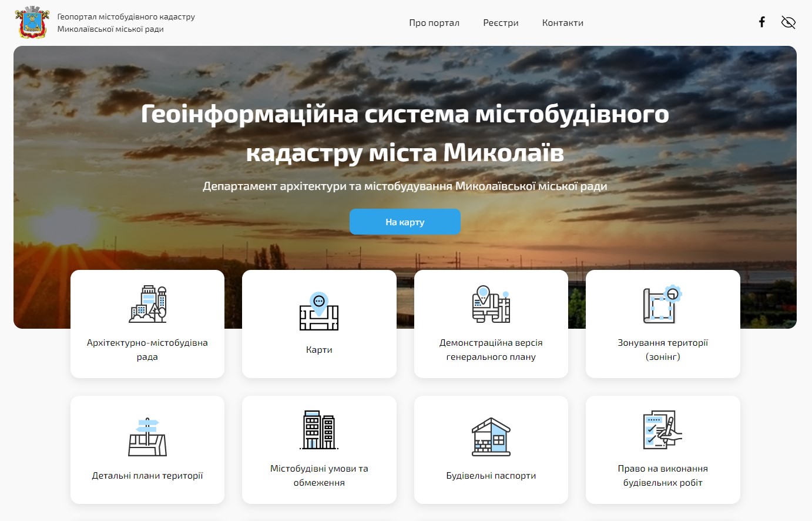Click the Зонування території blueprint icon

tap(663, 304)
